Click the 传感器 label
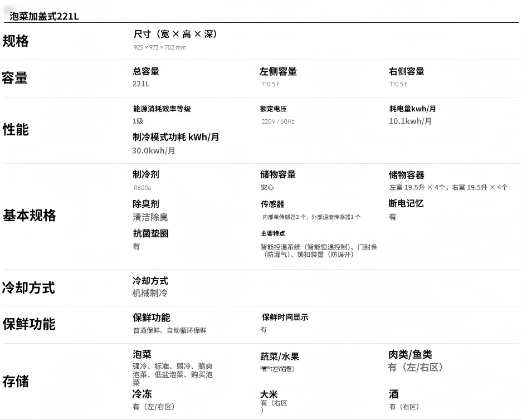This screenshot has width=522, height=420. (272, 204)
